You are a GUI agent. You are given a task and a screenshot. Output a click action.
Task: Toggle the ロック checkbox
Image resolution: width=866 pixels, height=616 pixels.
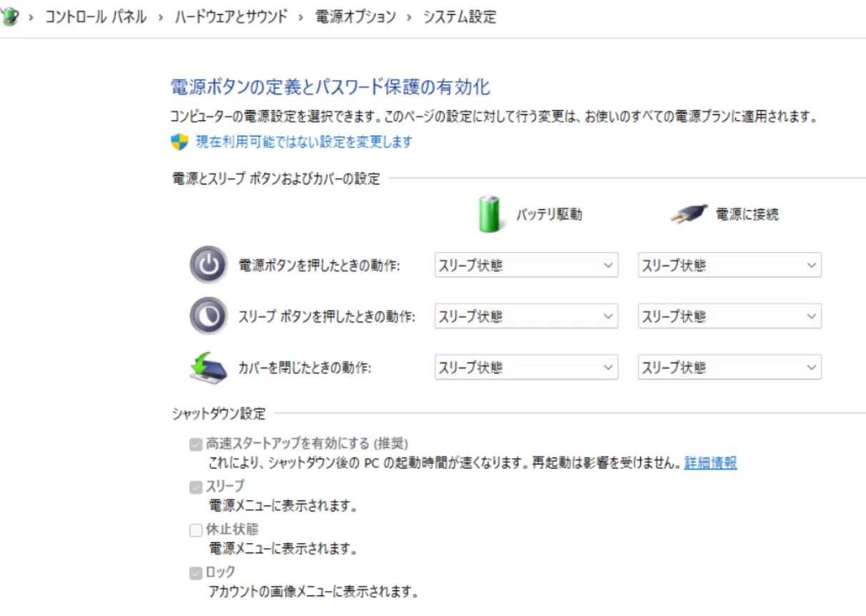(196, 573)
